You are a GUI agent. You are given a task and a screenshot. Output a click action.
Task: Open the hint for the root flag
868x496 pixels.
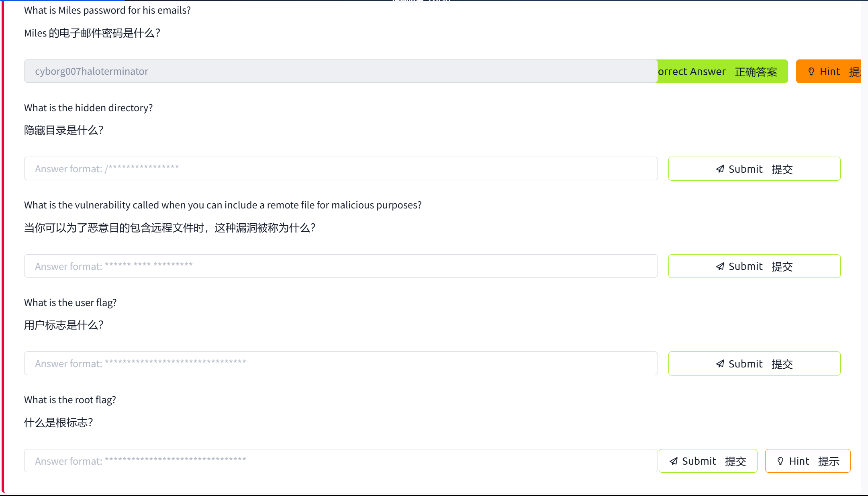tap(807, 461)
